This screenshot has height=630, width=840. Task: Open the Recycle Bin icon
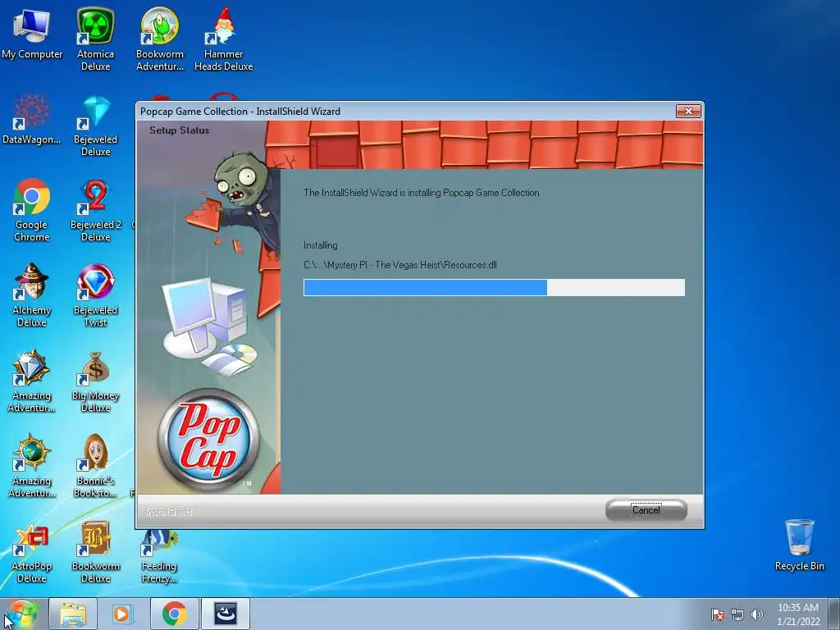799,545
